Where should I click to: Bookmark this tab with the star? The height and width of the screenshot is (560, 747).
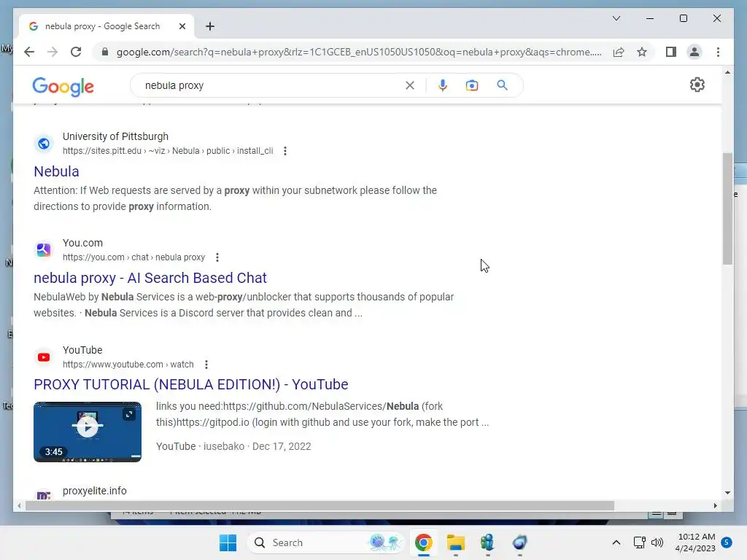[x=642, y=52]
